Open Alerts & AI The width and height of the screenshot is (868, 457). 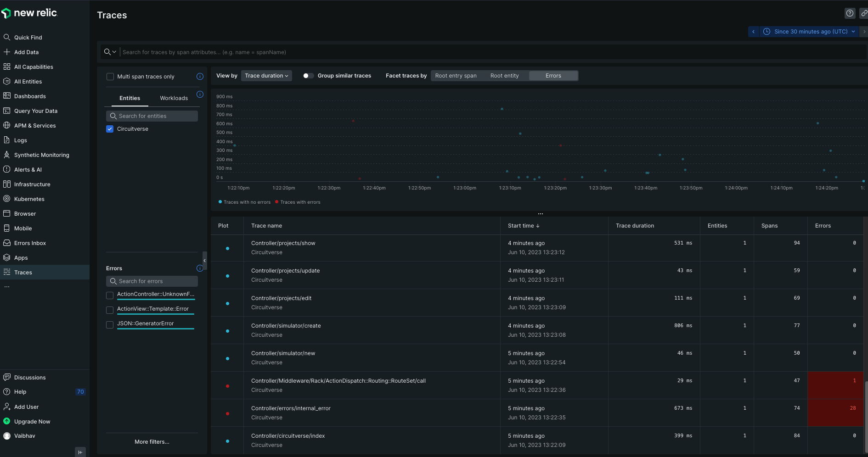[28, 169]
